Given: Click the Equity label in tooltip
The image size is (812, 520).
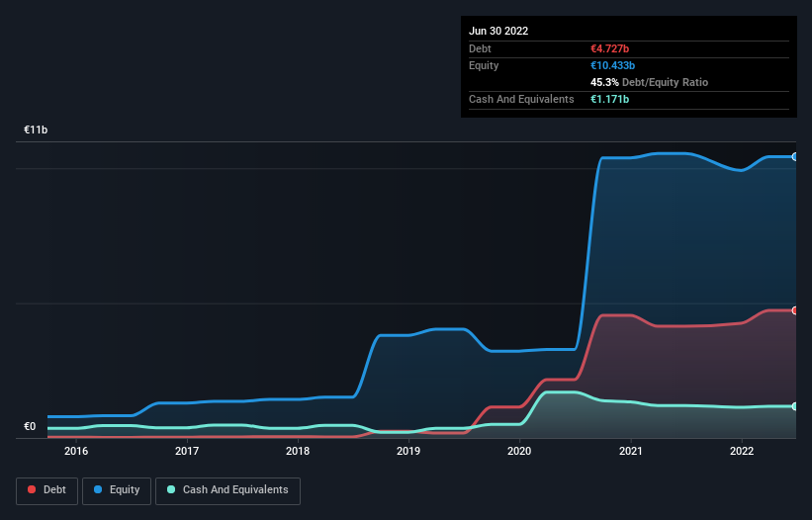Looking at the screenshot, I should point(484,65).
